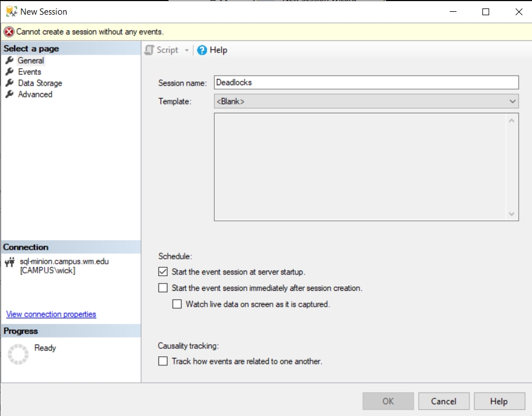Check Track how events are related
This screenshot has height=416, width=532.
pos(163,361)
